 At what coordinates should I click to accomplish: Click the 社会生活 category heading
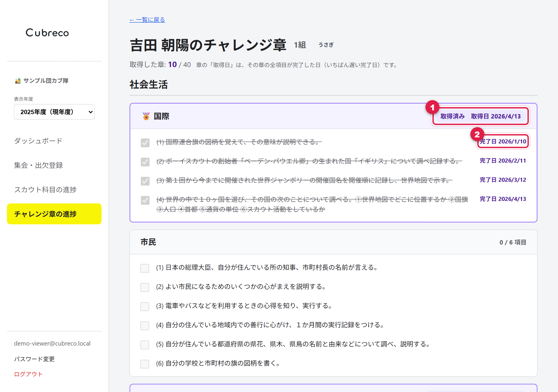pyautogui.click(x=149, y=84)
